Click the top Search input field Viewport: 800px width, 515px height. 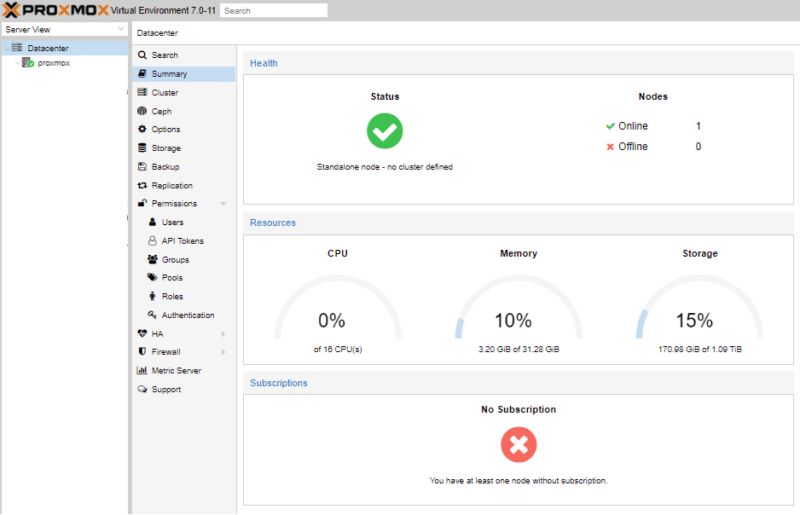[x=273, y=10]
